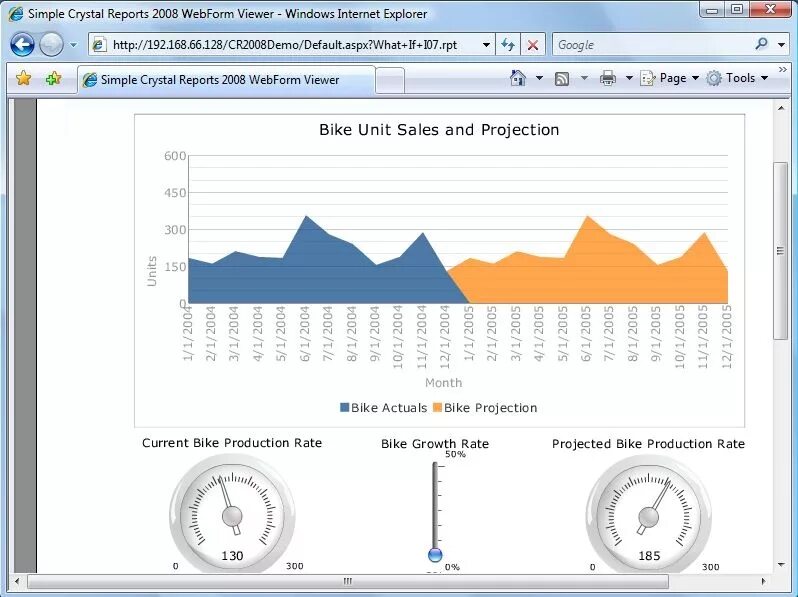Expand the Feeds dropdown arrow
This screenshot has height=597, width=798.
pos(584,78)
